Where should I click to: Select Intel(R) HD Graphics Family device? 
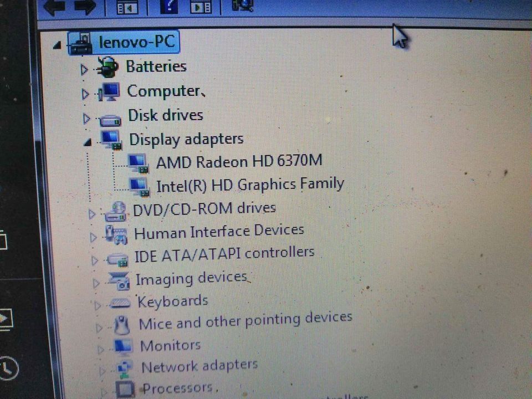[x=250, y=185]
